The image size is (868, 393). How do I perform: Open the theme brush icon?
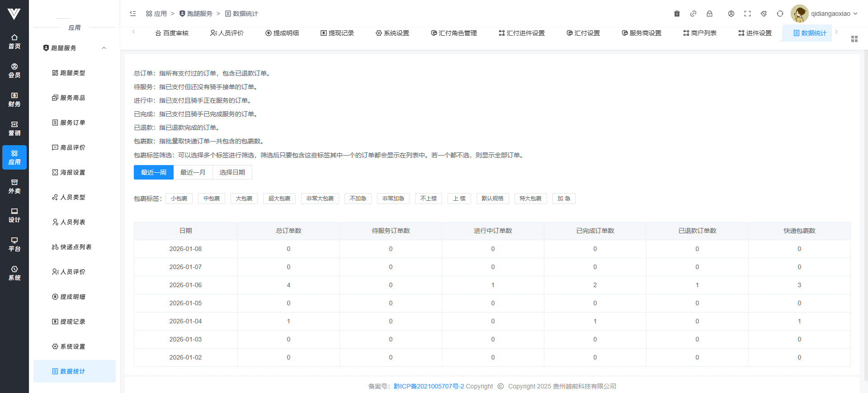pyautogui.click(x=764, y=14)
